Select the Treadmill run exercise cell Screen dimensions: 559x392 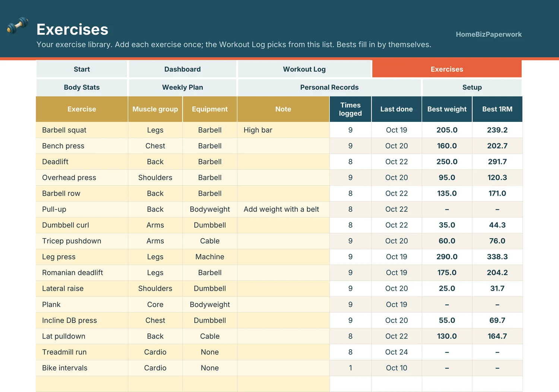(82, 352)
